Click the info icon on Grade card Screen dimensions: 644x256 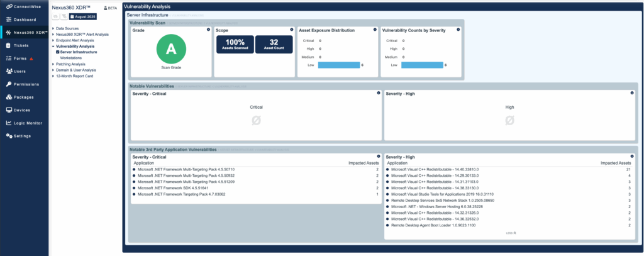(208, 30)
